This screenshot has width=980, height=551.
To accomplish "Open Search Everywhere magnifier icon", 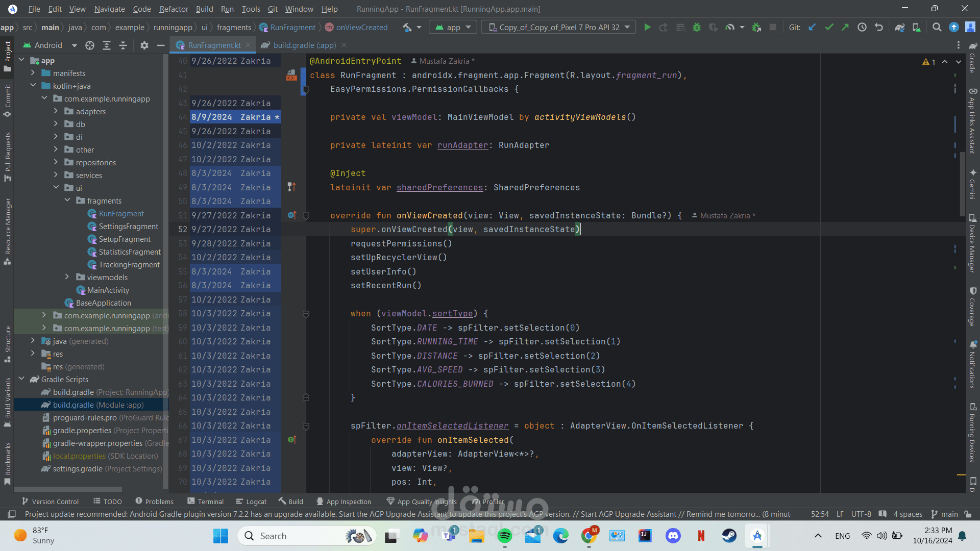I will [937, 28].
